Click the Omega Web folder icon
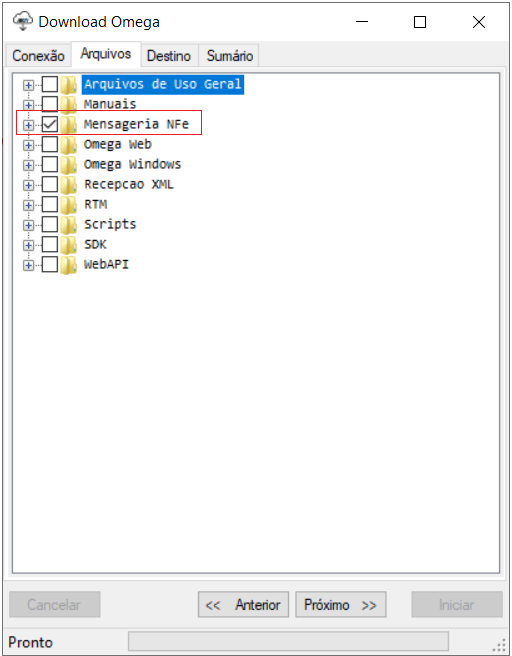512x656 pixels. point(68,144)
